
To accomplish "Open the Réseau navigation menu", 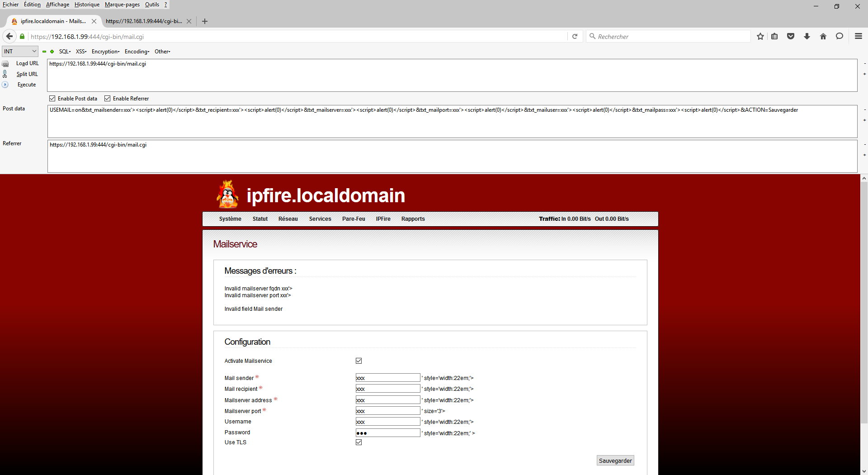I will (x=288, y=219).
